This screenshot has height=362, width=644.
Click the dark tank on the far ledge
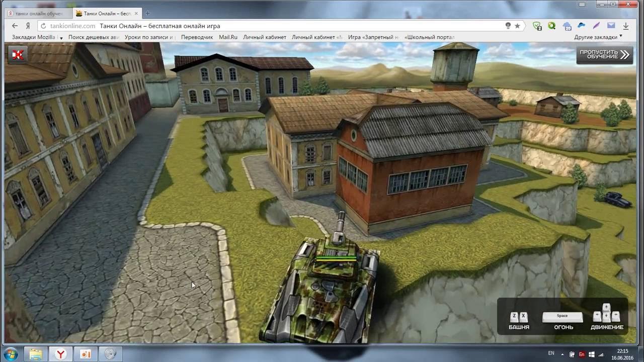(617, 200)
